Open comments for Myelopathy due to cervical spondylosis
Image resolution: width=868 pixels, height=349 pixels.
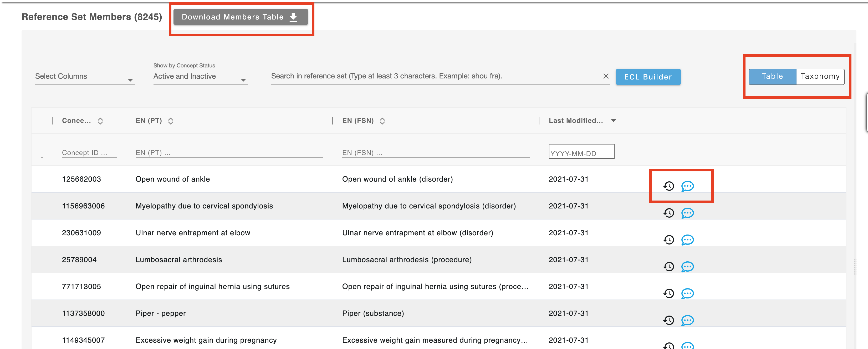pos(687,213)
